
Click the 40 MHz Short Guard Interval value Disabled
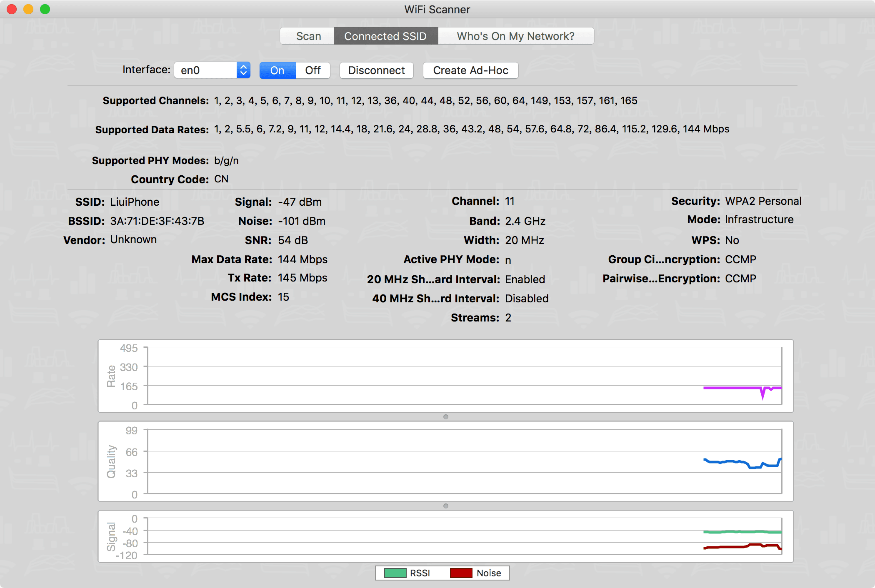point(527,299)
